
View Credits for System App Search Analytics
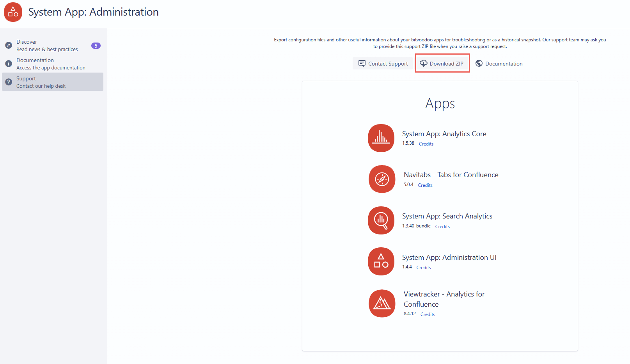point(442,227)
